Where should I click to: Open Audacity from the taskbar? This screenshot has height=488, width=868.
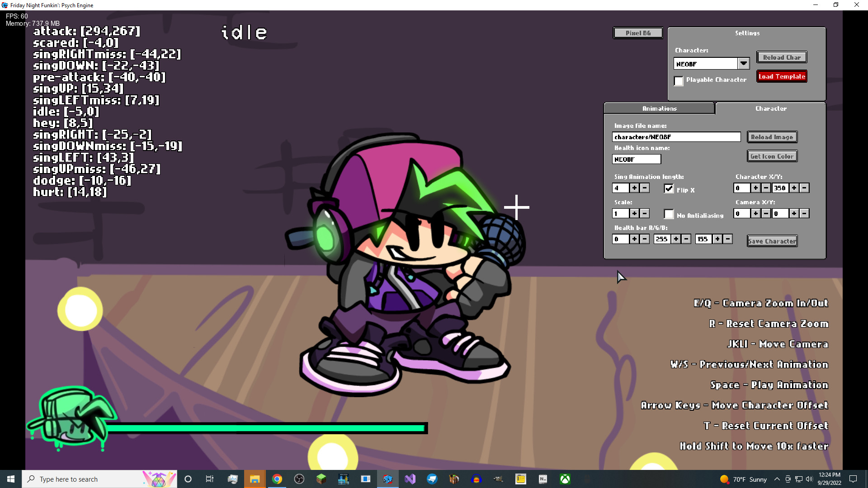(476, 479)
